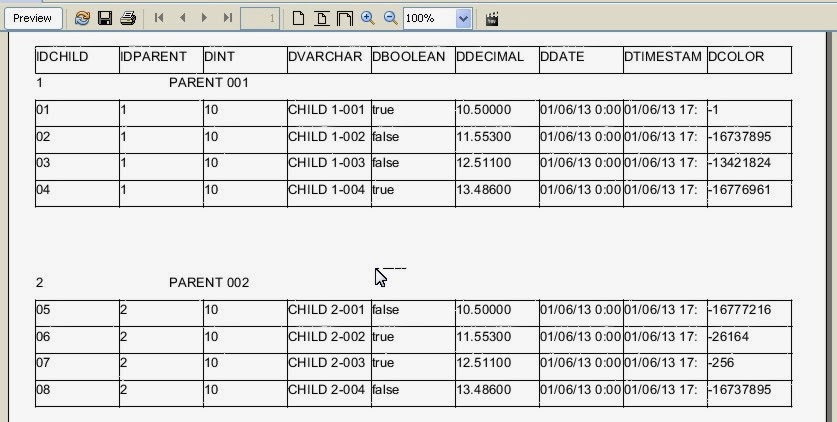
Task: Save the report using floppy disk icon
Action: click(x=105, y=18)
